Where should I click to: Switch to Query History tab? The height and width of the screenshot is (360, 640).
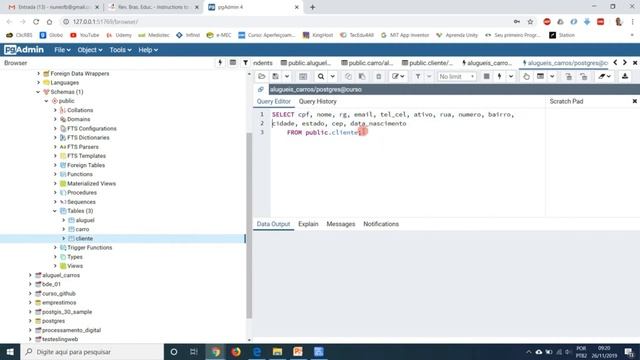(x=318, y=101)
